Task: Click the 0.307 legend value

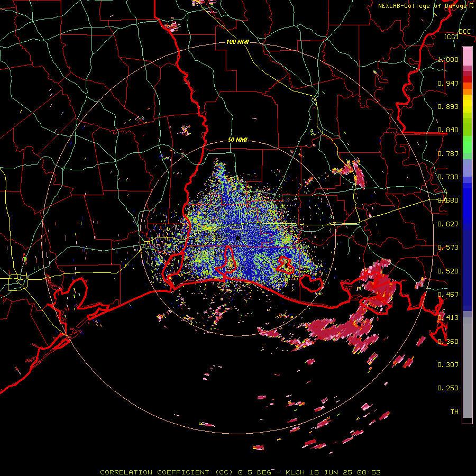Action: click(448, 365)
